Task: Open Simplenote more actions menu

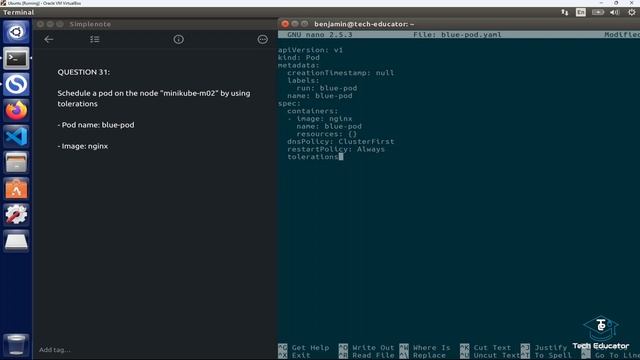Action: tap(262, 39)
